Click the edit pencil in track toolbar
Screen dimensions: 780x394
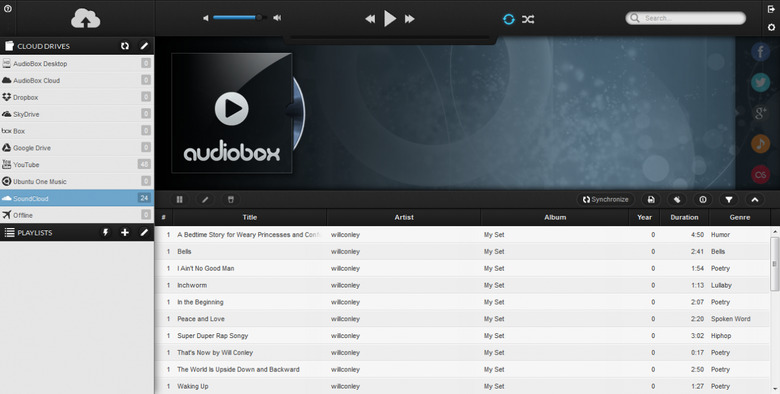click(205, 199)
